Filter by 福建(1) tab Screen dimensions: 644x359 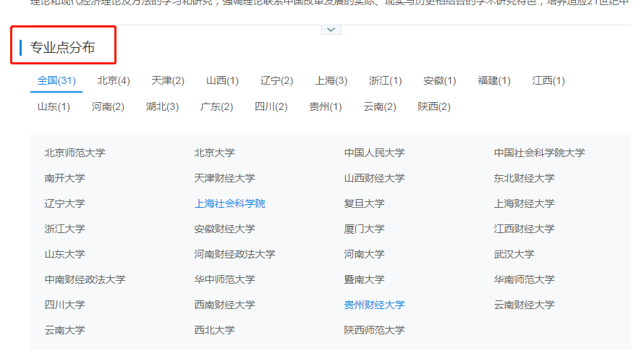494,80
